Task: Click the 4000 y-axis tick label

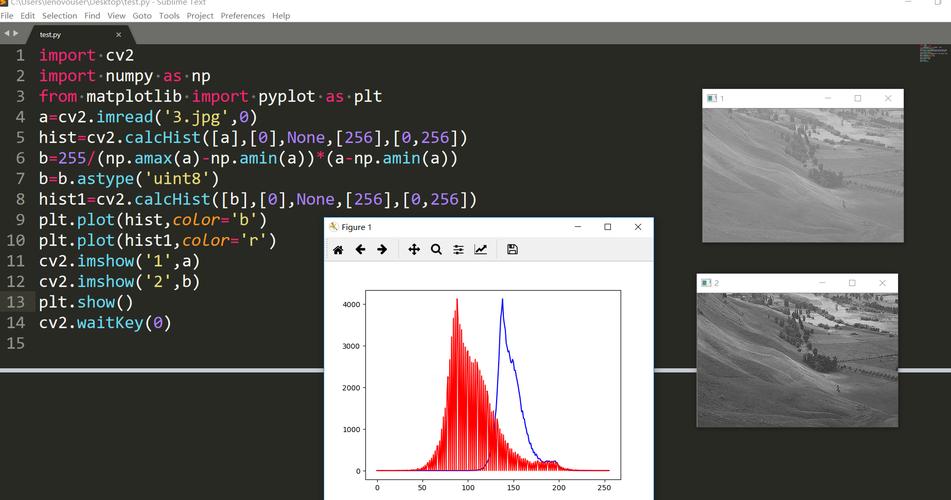Action: click(351, 305)
